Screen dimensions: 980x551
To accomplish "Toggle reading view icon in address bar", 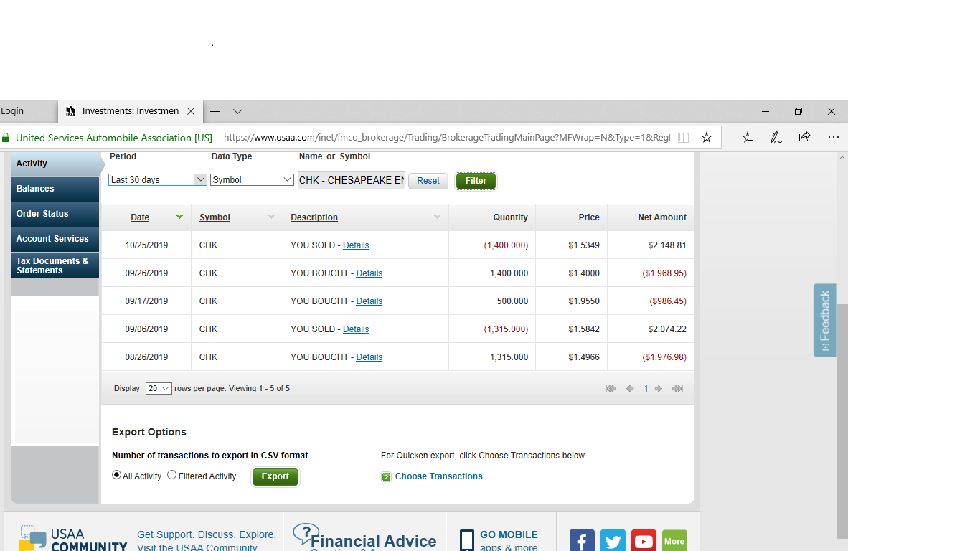I will point(684,137).
